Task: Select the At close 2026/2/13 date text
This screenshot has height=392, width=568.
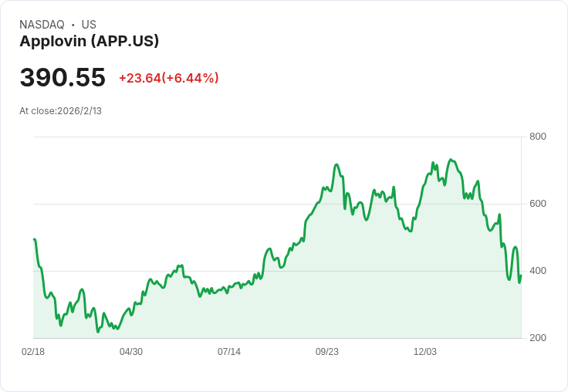Action: coord(60,111)
